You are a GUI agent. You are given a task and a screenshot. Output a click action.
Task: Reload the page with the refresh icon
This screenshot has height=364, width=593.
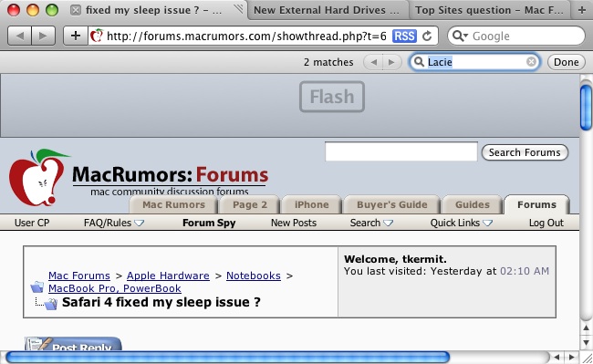[x=427, y=36]
